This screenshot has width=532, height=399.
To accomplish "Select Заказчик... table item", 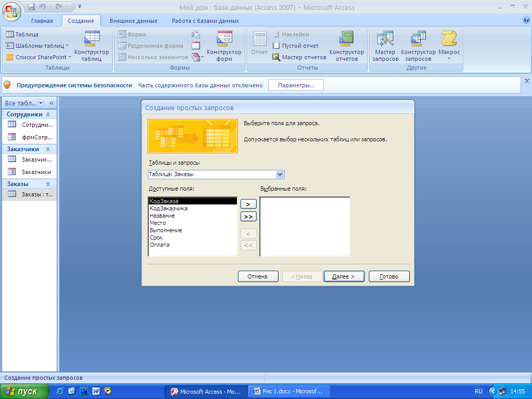I will click(30, 159).
